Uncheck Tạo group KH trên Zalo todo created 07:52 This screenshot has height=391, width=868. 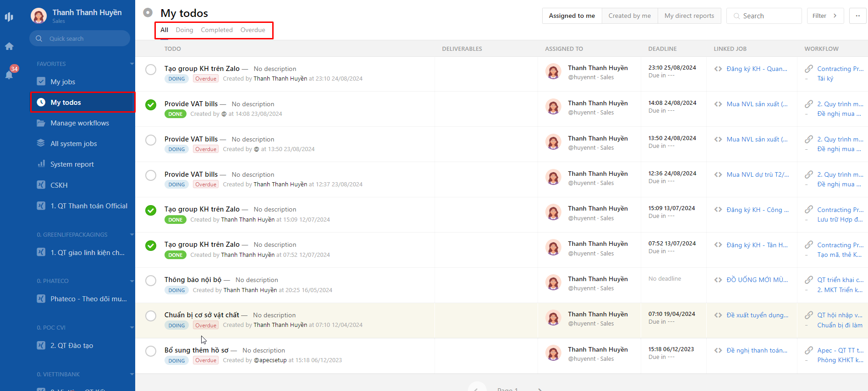(151, 245)
